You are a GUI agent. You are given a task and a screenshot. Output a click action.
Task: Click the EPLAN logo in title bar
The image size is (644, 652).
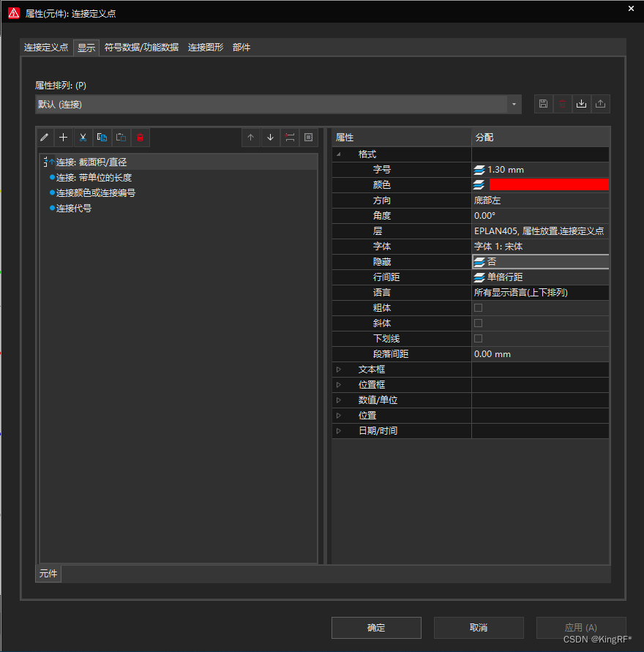[x=14, y=13]
